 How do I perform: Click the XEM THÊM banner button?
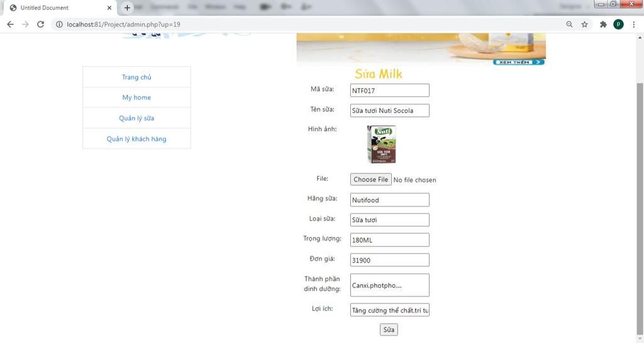pyautogui.click(x=519, y=62)
